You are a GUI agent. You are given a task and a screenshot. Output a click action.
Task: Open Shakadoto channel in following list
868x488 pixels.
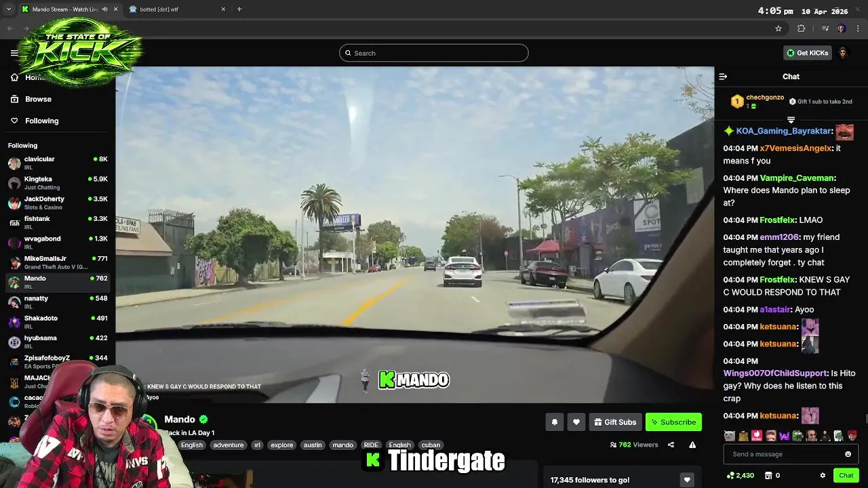[58, 322]
